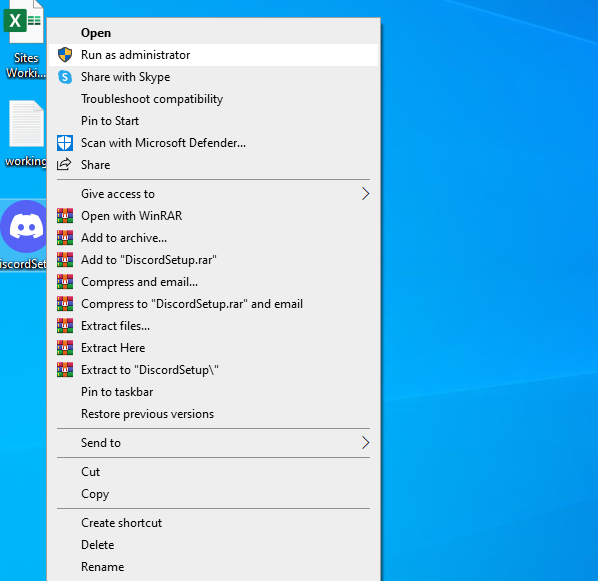The width and height of the screenshot is (598, 581).
Task: Click WinRAR icon beside Extract files
Action: 65,326
